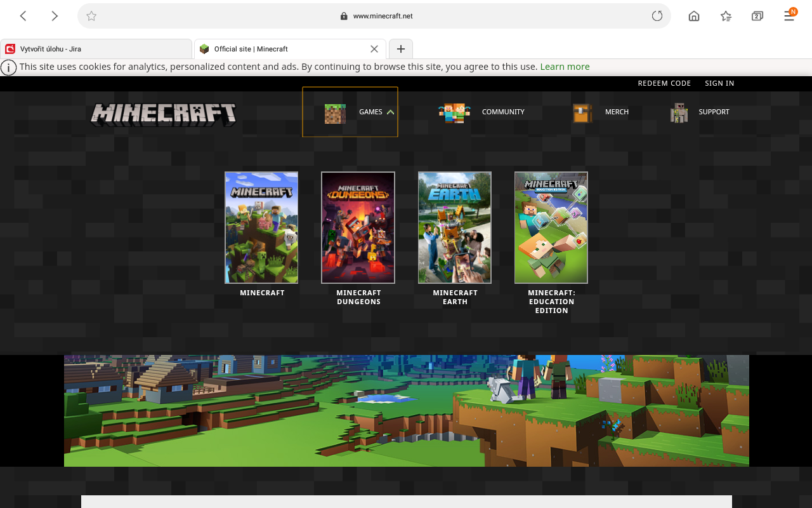Click the Games grass block icon

click(335, 114)
